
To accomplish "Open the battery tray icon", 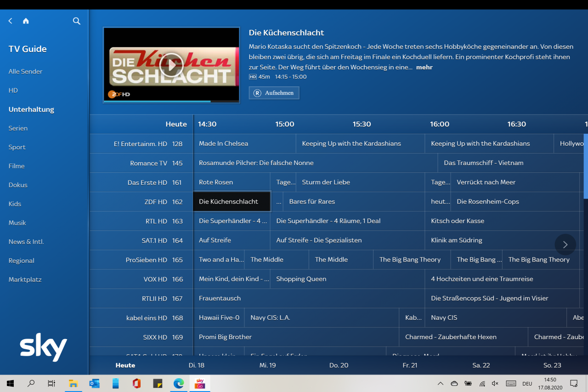I will pyautogui.click(x=468, y=383).
